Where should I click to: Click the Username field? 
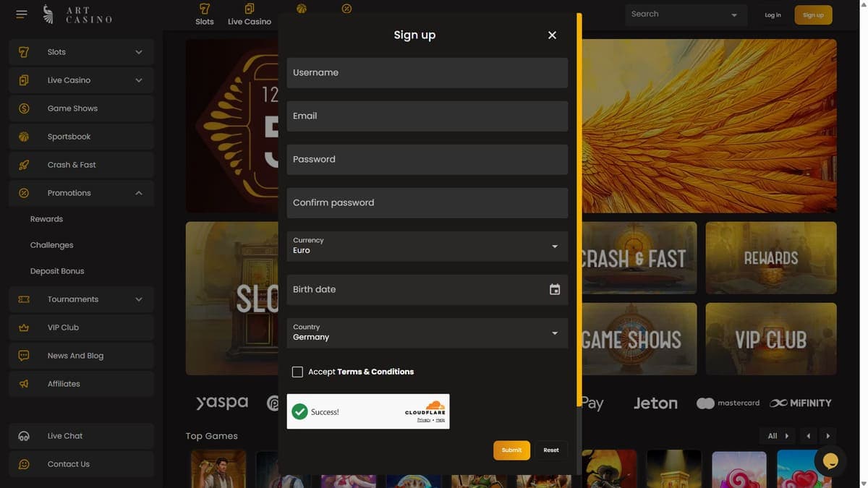pyautogui.click(x=427, y=73)
